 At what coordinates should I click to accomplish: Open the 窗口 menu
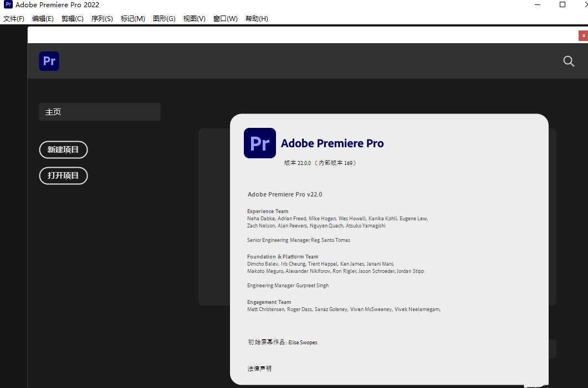pyautogui.click(x=226, y=18)
